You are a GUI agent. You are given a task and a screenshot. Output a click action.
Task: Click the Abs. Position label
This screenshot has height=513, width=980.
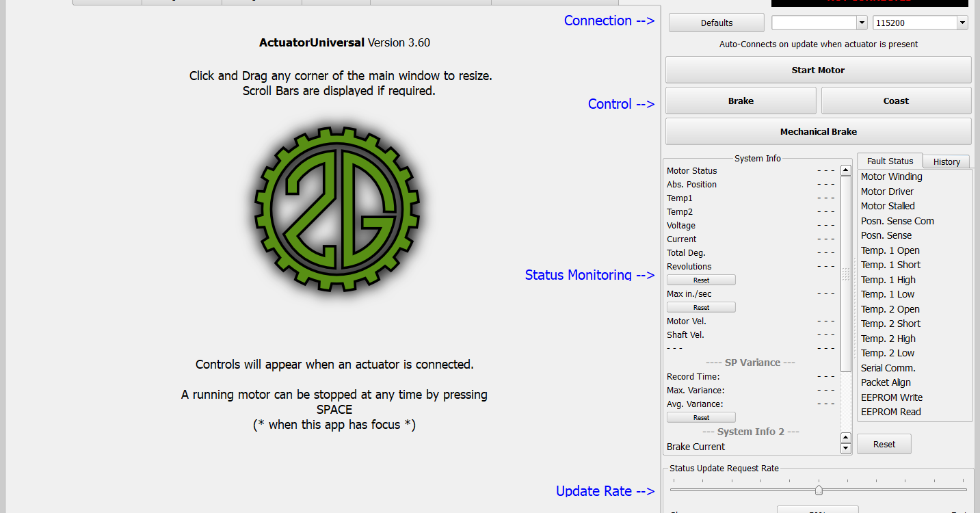tap(691, 185)
